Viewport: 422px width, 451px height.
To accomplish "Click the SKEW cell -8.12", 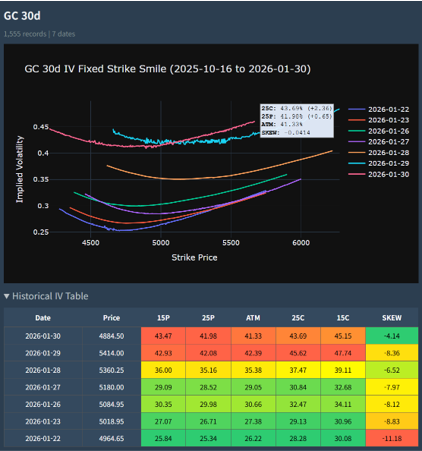I will [x=392, y=404].
